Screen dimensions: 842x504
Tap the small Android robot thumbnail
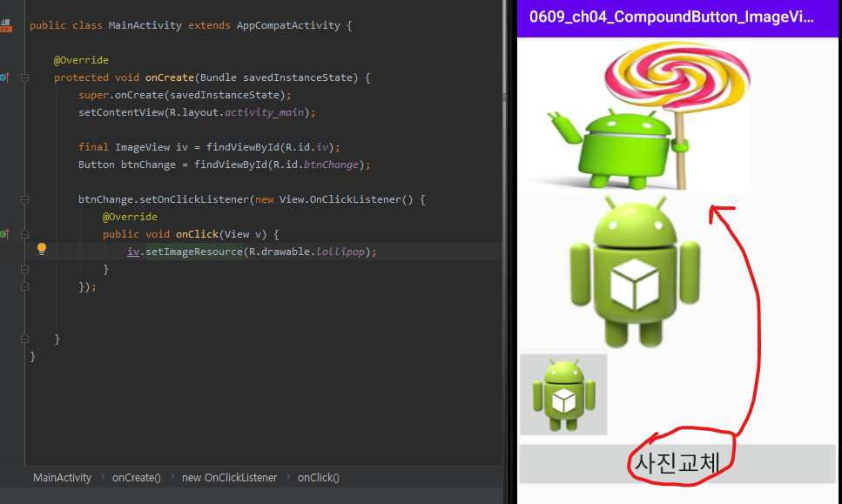coord(563,394)
